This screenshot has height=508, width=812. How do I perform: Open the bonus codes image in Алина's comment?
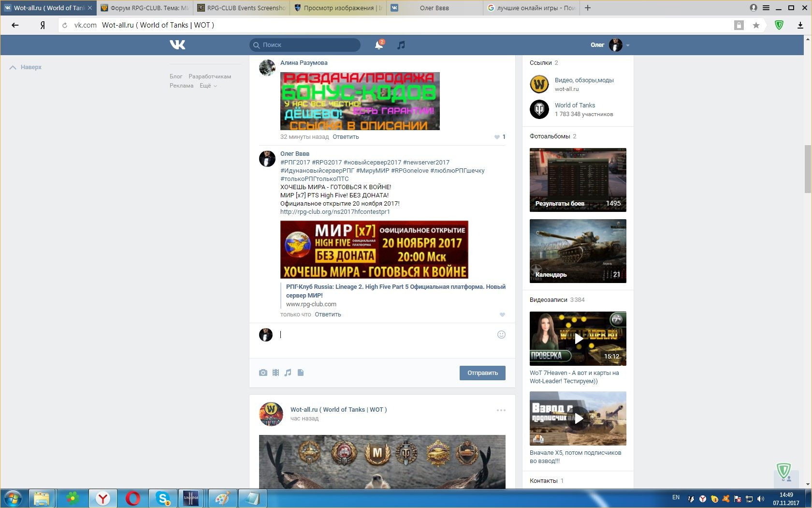[360, 101]
